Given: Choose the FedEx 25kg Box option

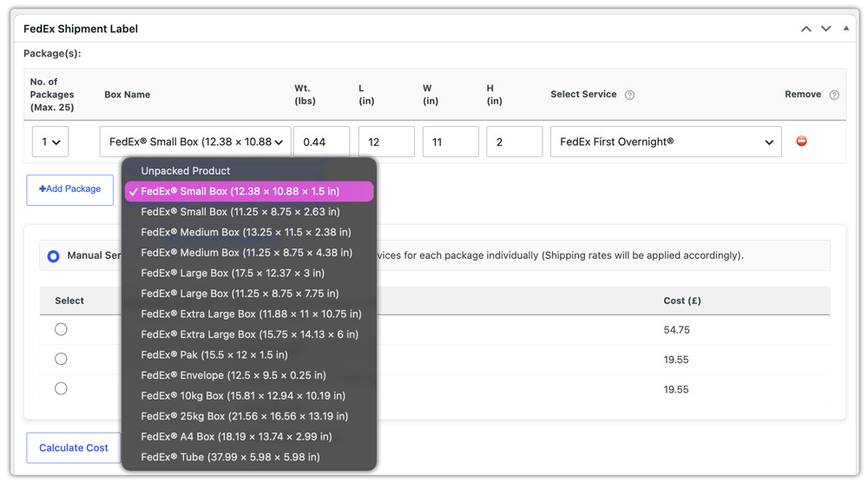Looking at the screenshot, I should 249,416.
